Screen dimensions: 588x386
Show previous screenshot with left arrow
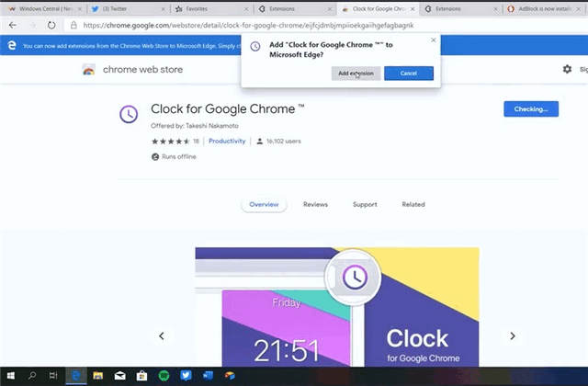pyautogui.click(x=162, y=335)
